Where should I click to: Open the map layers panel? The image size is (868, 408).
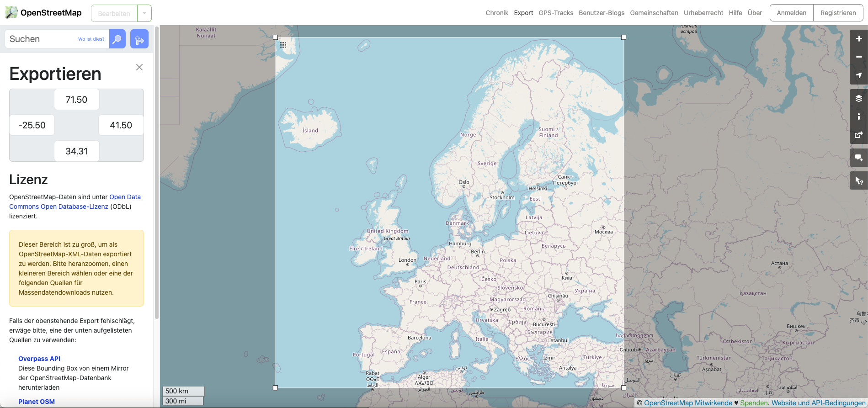coord(858,98)
